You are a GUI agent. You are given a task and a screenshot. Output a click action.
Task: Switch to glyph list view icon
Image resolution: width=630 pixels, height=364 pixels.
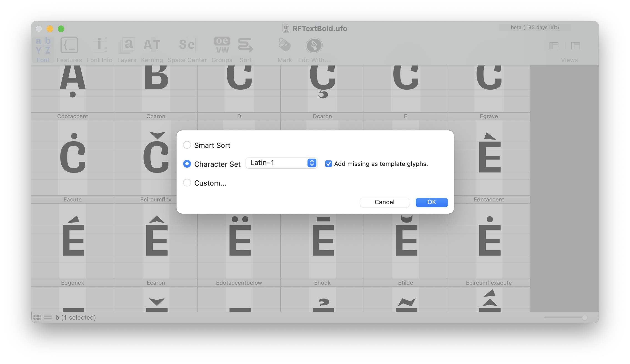pos(48,317)
